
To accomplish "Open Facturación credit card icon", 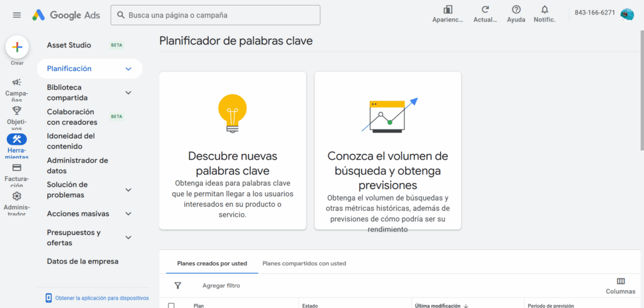I will 17,168.
